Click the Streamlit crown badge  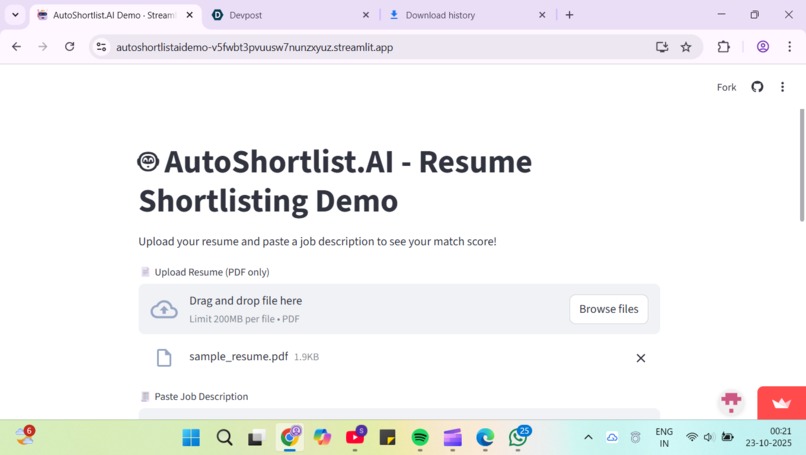point(781,403)
